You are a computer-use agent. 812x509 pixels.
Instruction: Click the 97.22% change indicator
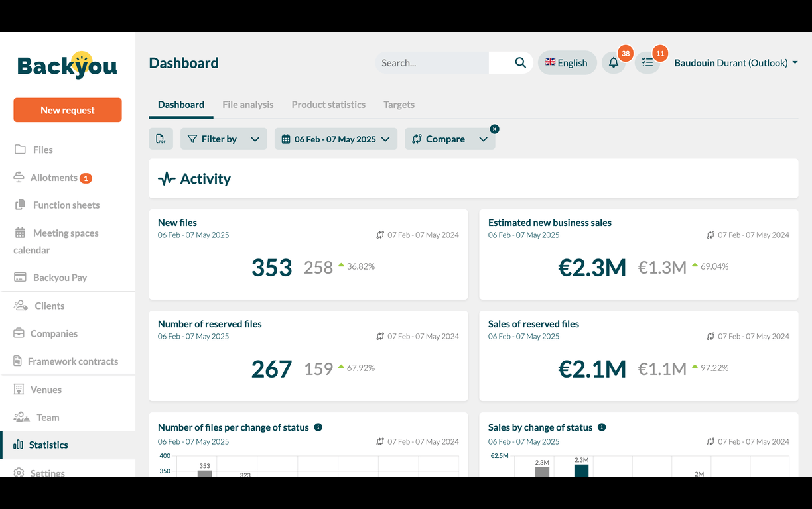pos(710,368)
